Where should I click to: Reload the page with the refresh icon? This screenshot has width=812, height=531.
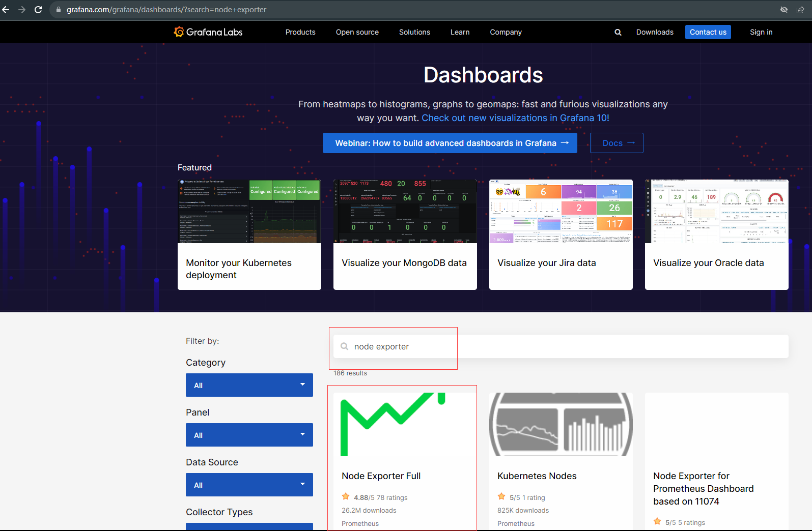pos(38,10)
